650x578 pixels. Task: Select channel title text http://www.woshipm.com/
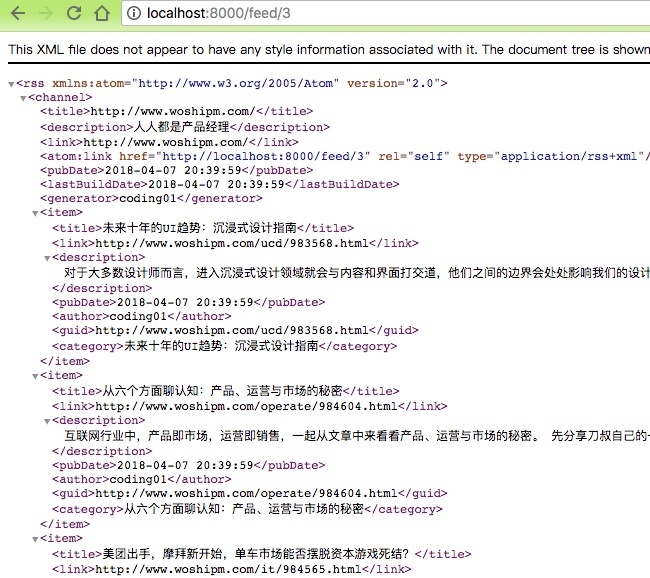coord(173,111)
